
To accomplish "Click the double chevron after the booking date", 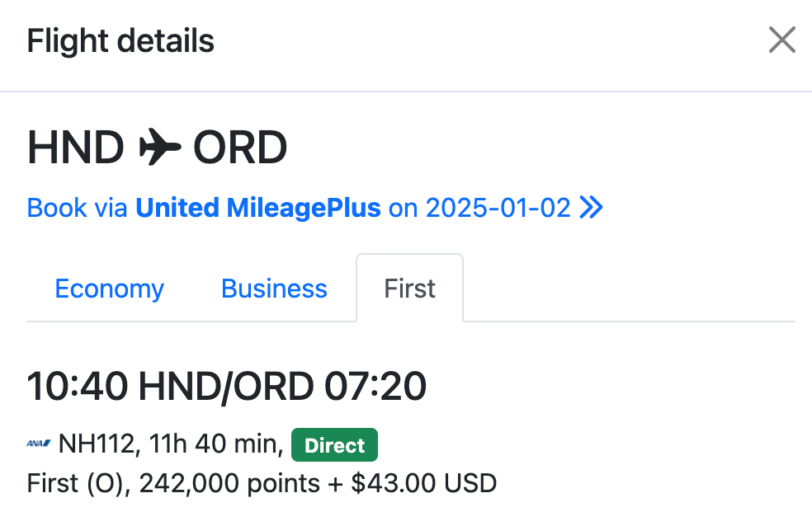I will [x=591, y=208].
